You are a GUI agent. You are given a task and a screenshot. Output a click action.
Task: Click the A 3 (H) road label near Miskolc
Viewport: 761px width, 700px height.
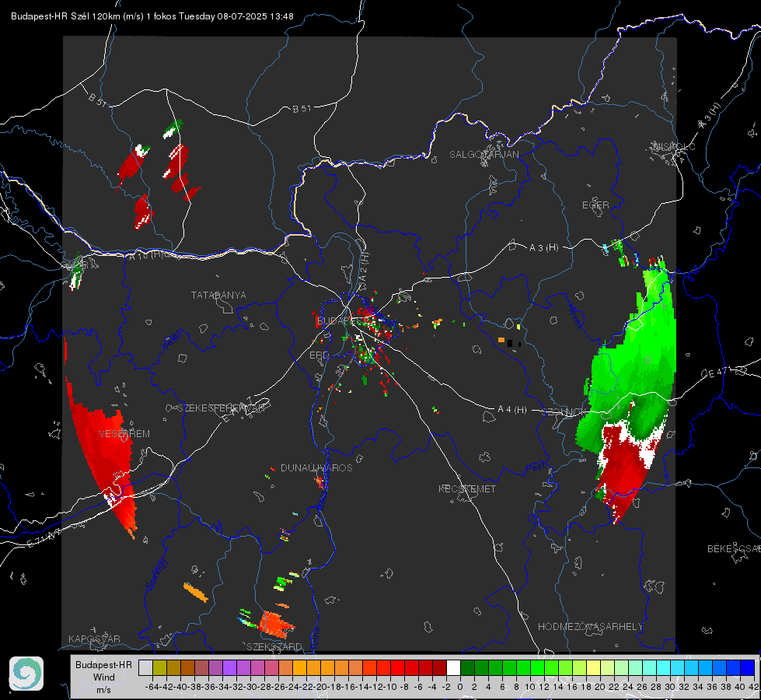coord(710,116)
